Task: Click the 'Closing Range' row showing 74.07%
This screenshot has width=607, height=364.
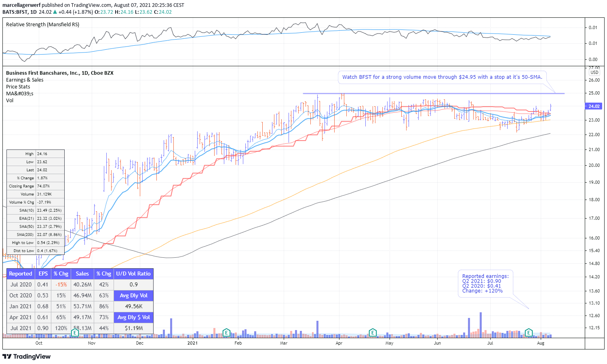Action: 36,186
